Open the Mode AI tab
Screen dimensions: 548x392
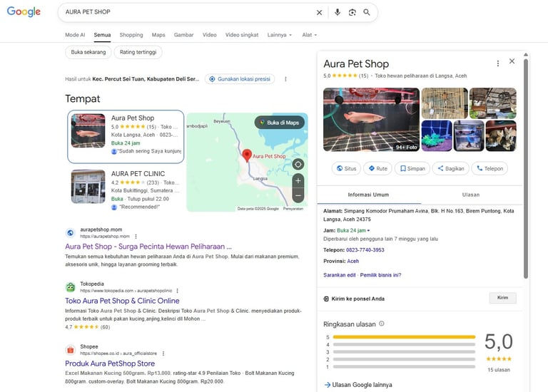pos(75,35)
